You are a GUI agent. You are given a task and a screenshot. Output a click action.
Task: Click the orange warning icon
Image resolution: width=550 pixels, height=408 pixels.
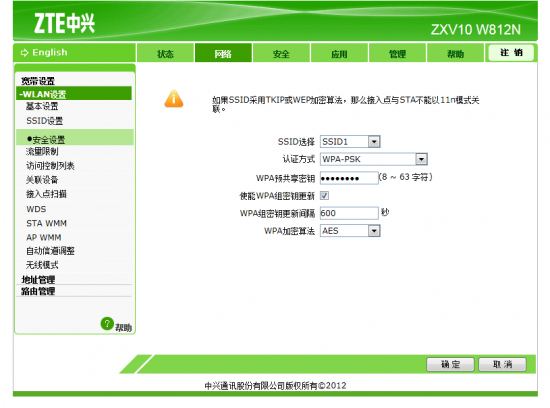pyautogui.click(x=174, y=99)
